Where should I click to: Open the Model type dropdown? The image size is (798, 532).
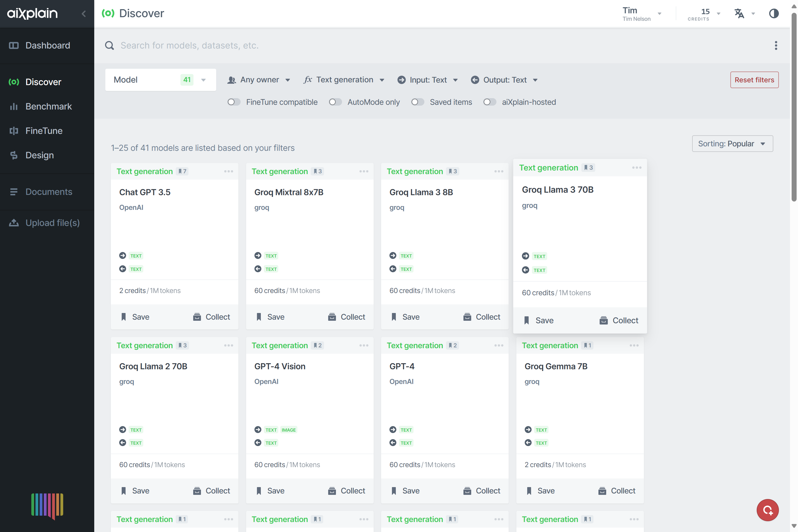point(160,80)
